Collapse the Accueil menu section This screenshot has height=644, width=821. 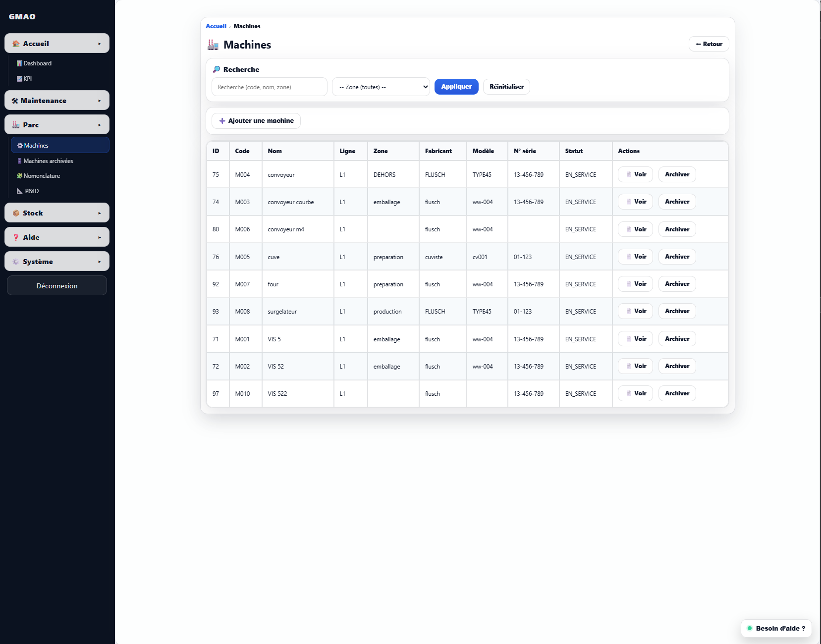(57, 44)
